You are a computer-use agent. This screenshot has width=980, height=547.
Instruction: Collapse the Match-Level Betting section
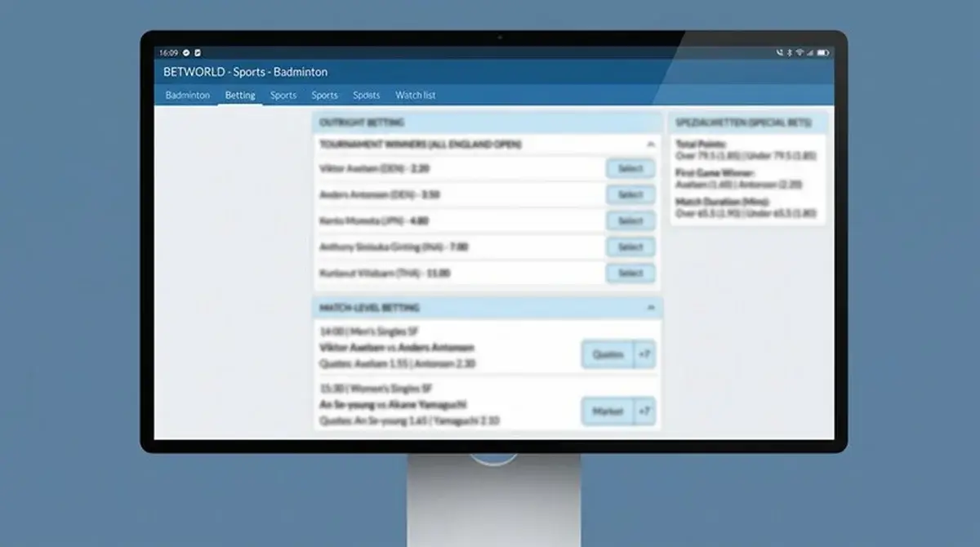coord(650,308)
